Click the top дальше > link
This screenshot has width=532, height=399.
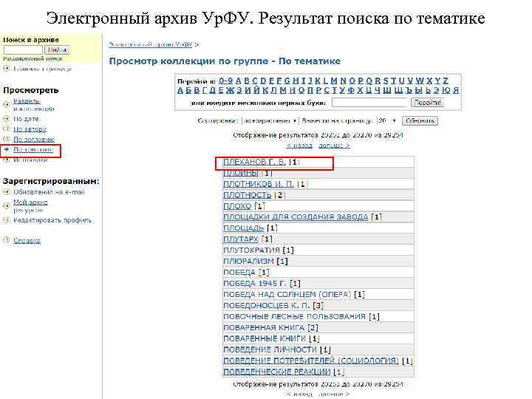tap(334, 146)
